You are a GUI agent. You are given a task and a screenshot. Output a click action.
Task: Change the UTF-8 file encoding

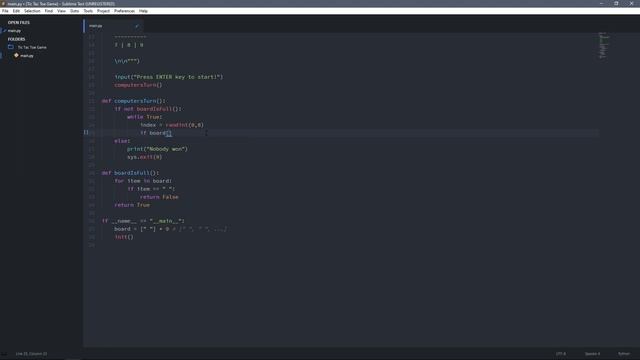click(x=561, y=354)
